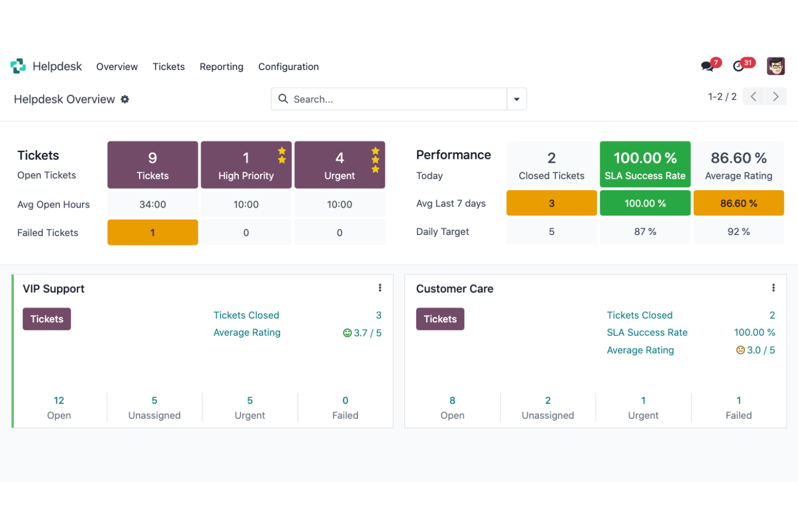The height and width of the screenshot is (532, 798).
Task: Click the 86.60 % Average Rating tile
Action: coord(739,165)
